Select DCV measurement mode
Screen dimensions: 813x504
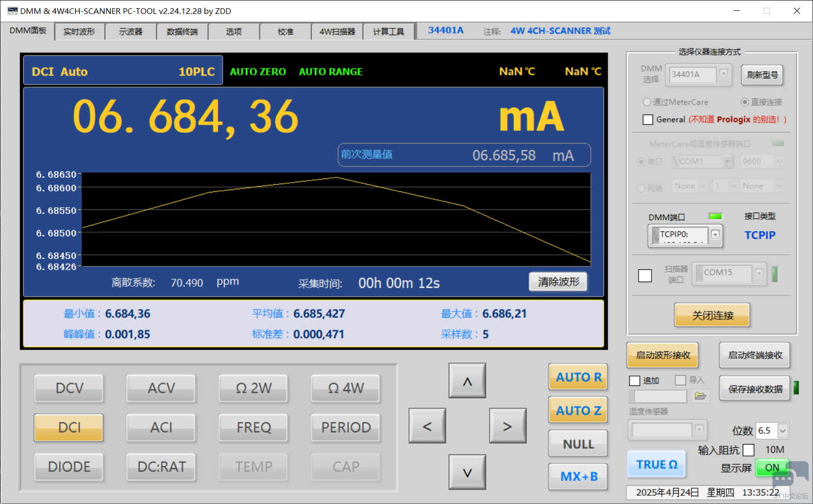pos(69,388)
